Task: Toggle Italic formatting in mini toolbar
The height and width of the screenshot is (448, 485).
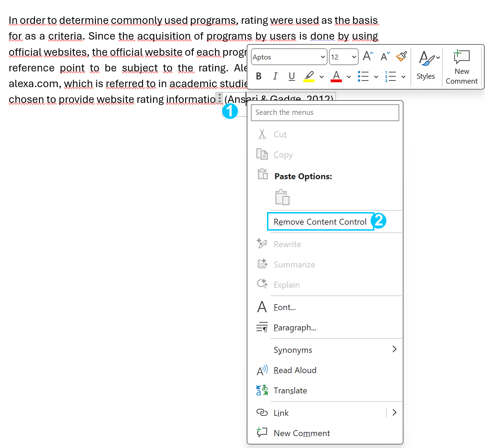Action: (275, 76)
